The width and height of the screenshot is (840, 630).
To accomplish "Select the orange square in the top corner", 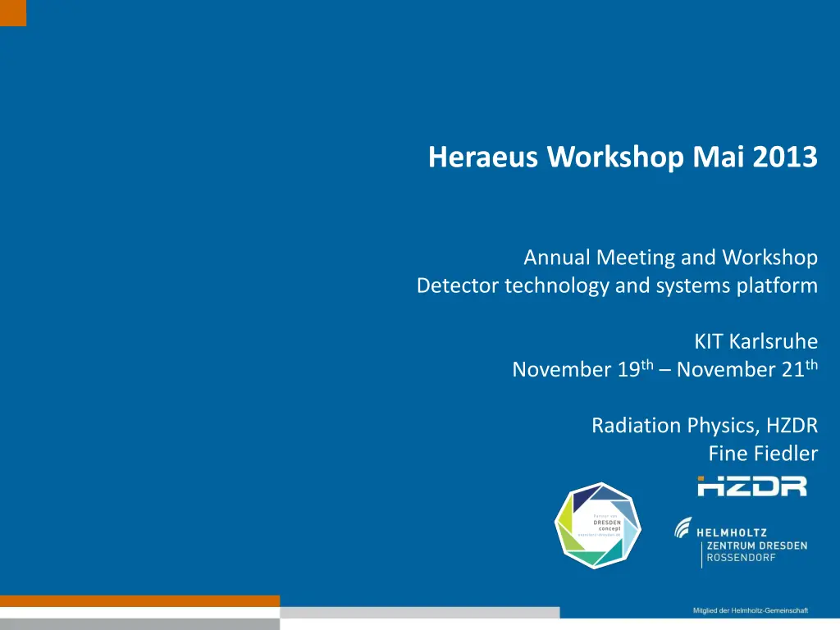I will pos(13,12).
